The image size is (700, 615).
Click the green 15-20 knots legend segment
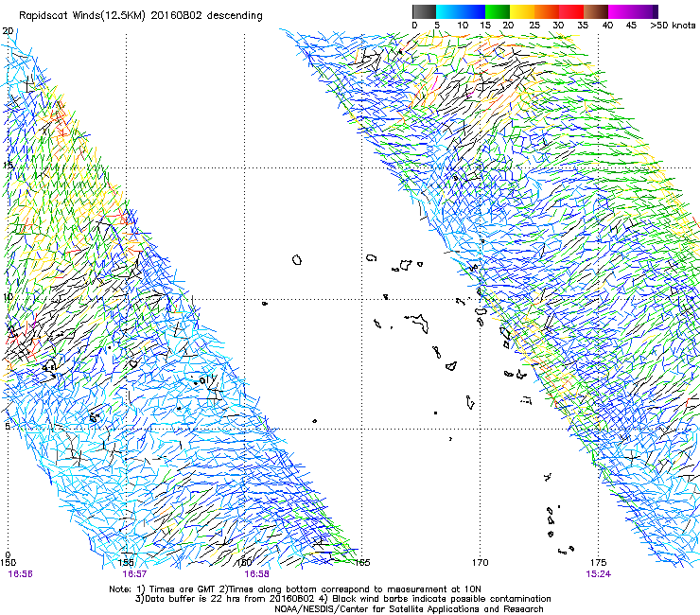pyautogui.click(x=498, y=11)
